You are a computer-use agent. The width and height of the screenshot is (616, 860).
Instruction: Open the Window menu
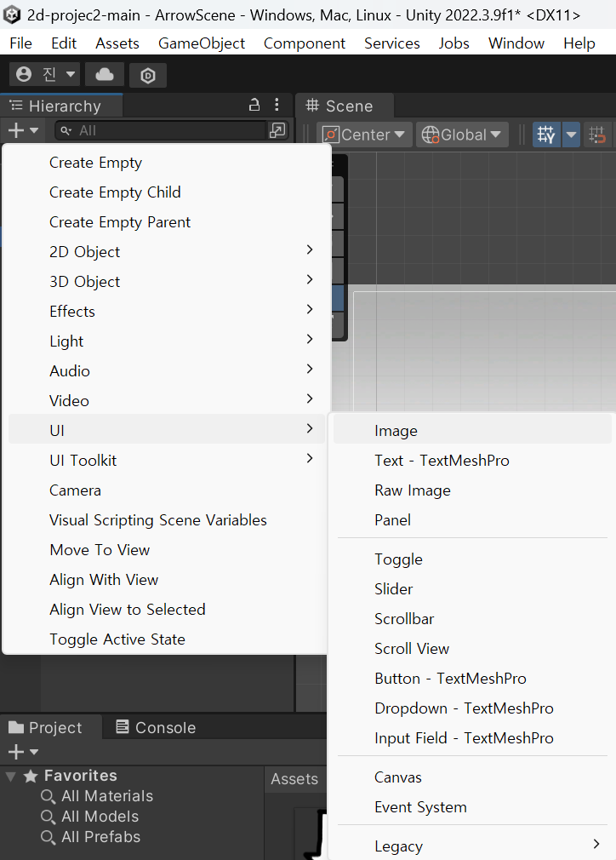pyautogui.click(x=516, y=43)
